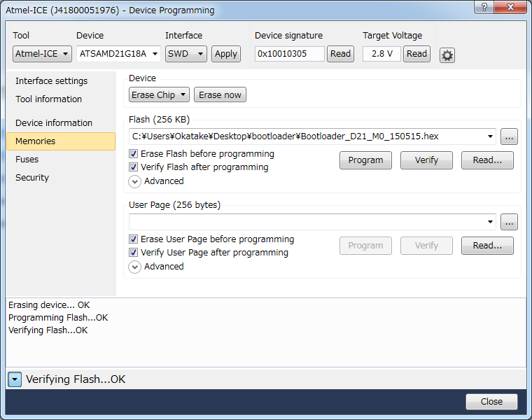532x420 pixels.
Task: Uncheck Erase Flash before programming
Action: coord(134,154)
